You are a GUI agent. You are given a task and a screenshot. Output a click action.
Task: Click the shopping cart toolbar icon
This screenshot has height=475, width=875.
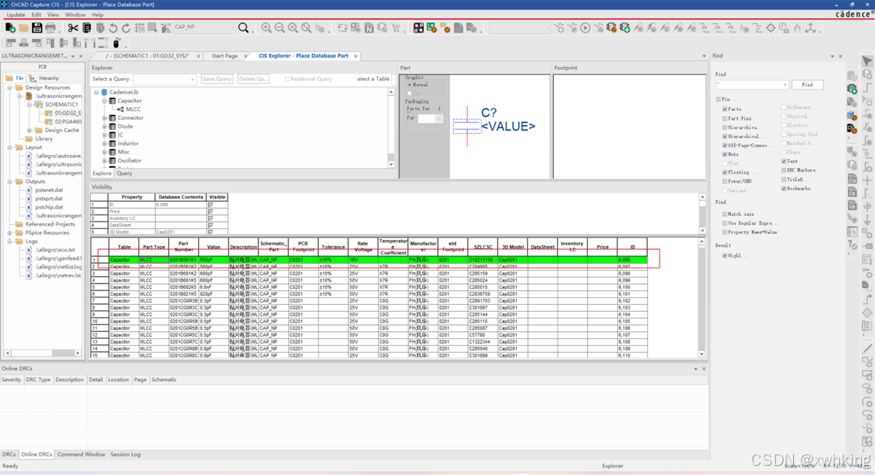click(396, 27)
